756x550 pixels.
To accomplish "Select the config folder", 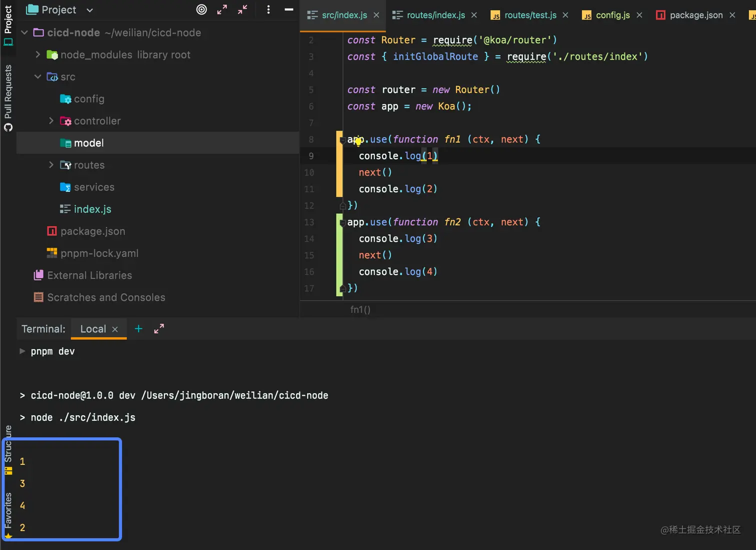I will pos(82,99).
